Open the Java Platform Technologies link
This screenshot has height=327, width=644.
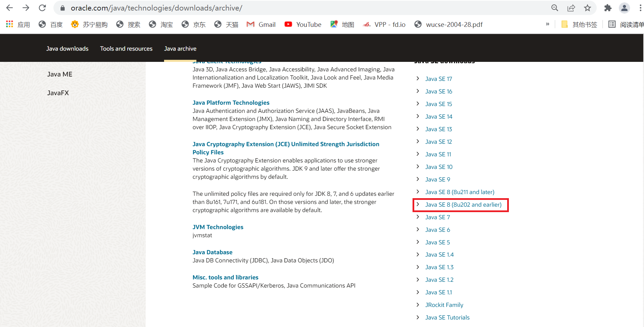click(231, 103)
